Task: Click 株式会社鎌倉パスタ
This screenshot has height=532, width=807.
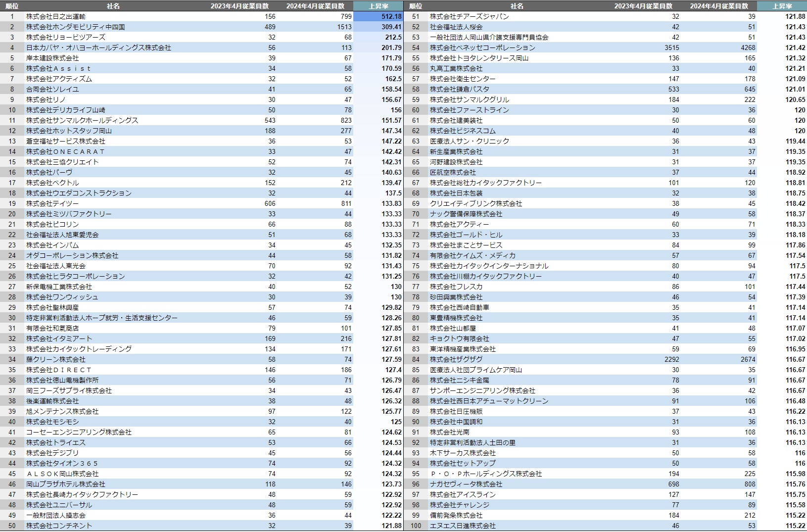Action: [x=459, y=89]
